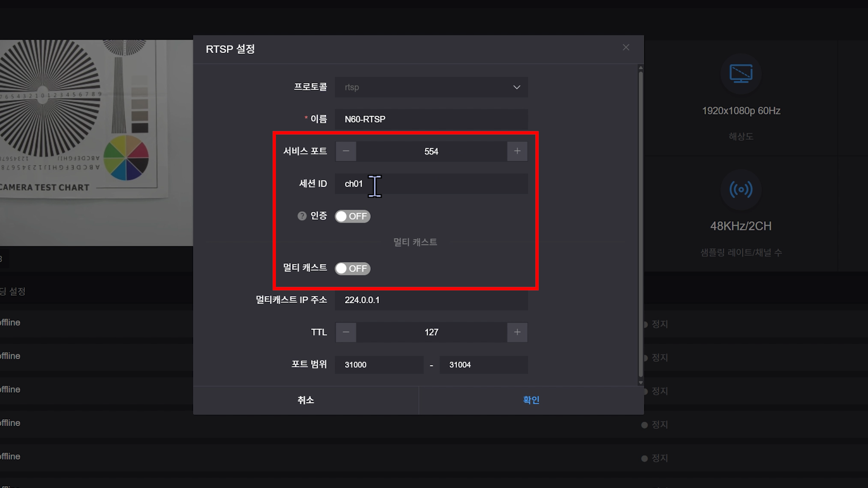This screenshot has width=868, height=488.
Task: Click the port range start field 31000
Action: coord(379,365)
